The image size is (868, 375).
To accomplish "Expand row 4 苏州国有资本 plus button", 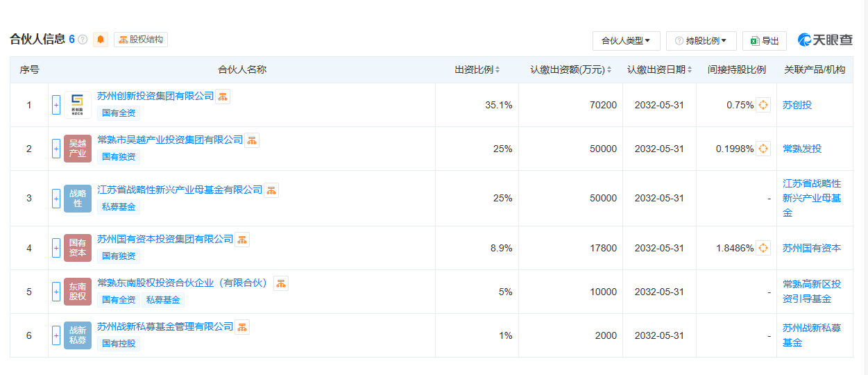I will point(56,248).
